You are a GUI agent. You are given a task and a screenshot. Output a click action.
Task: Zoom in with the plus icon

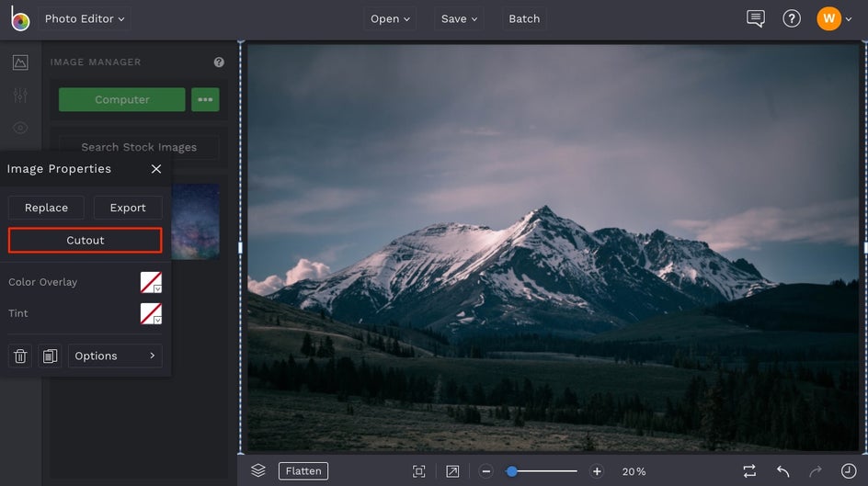point(597,471)
